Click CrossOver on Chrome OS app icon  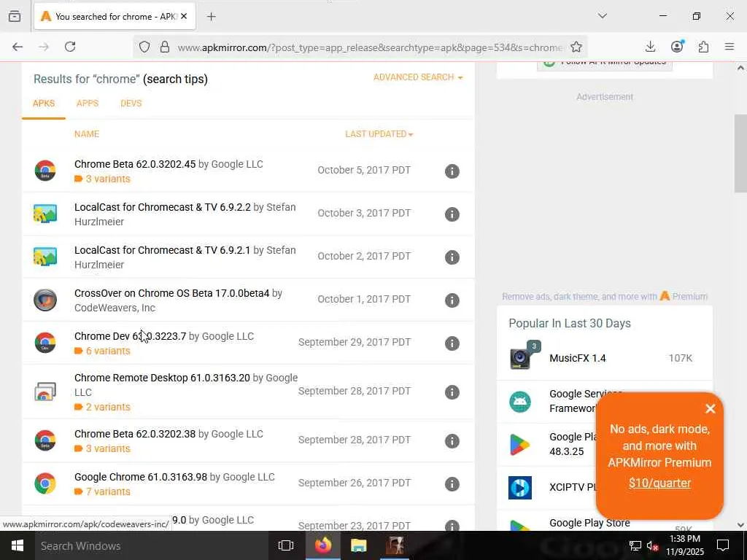(x=45, y=300)
